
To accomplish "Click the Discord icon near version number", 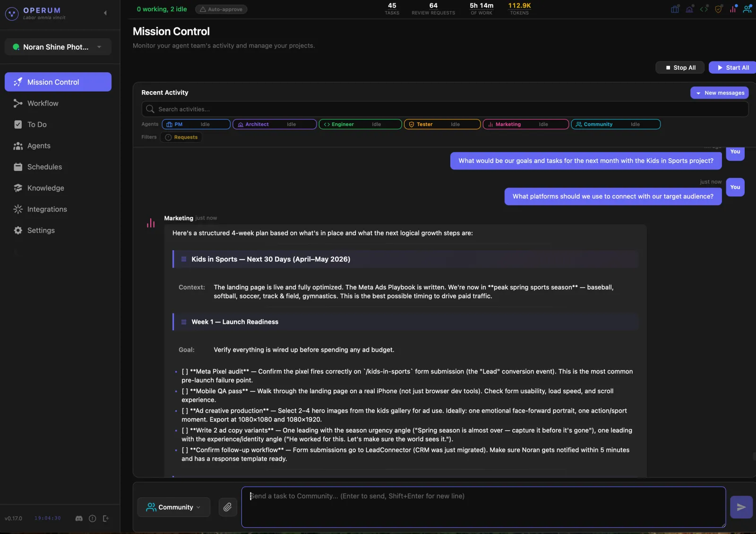I will click(79, 518).
